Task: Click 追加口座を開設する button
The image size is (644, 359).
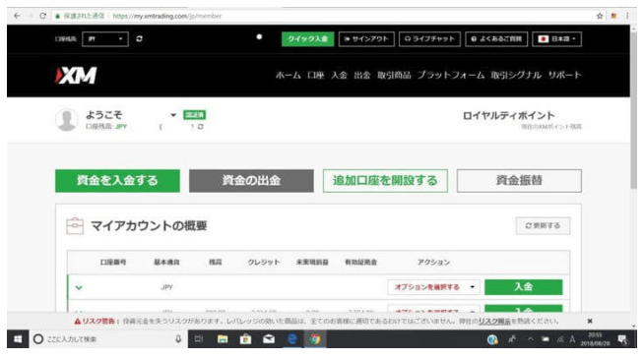Action: click(385, 181)
